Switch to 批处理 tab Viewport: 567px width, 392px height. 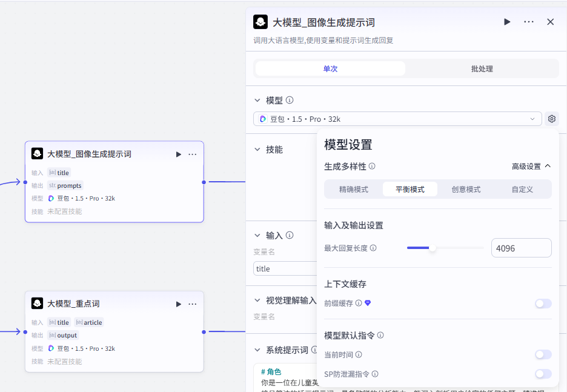[x=482, y=69]
